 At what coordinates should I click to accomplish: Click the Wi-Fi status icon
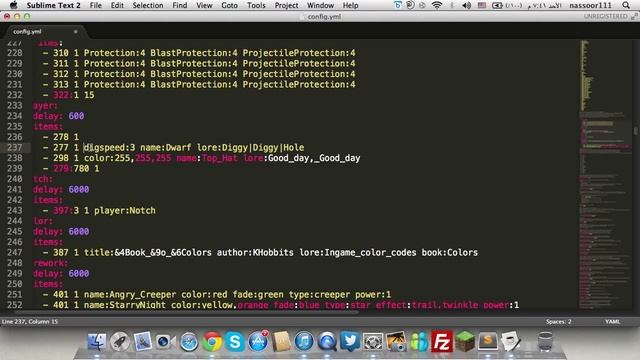point(437,5)
